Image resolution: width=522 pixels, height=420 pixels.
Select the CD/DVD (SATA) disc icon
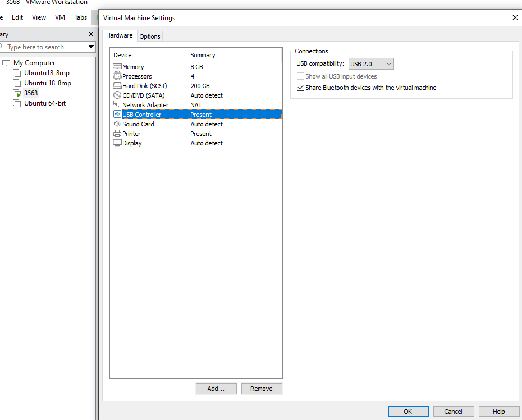pyautogui.click(x=117, y=95)
